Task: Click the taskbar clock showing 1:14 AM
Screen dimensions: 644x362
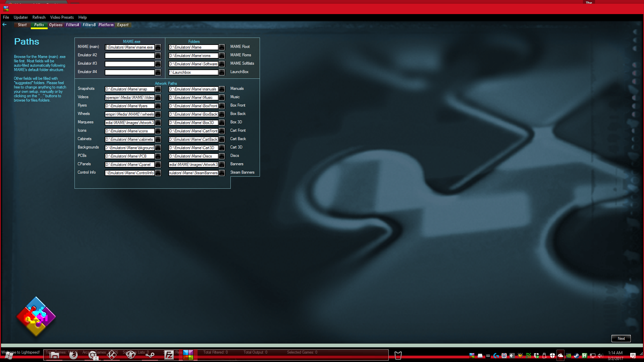Action: click(x=615, y=356)
